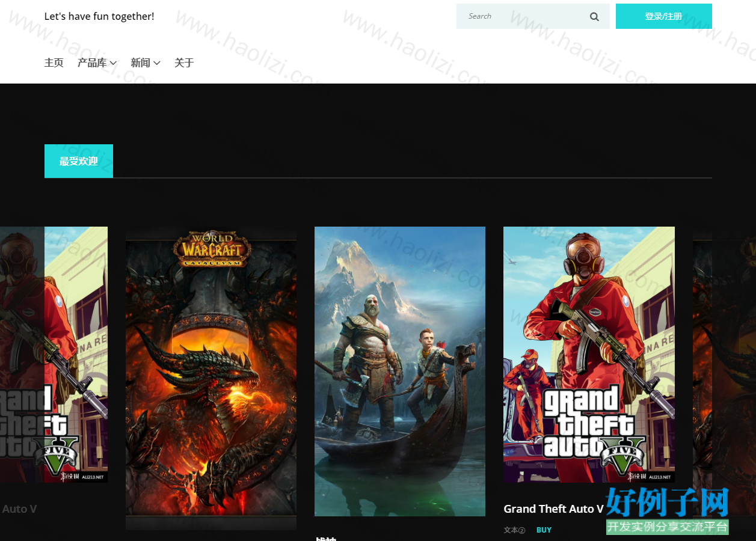Open the fully visible Grand Theft Auto V poster
The width and height of the screenshot is (756, 541).
coord(589,355)
